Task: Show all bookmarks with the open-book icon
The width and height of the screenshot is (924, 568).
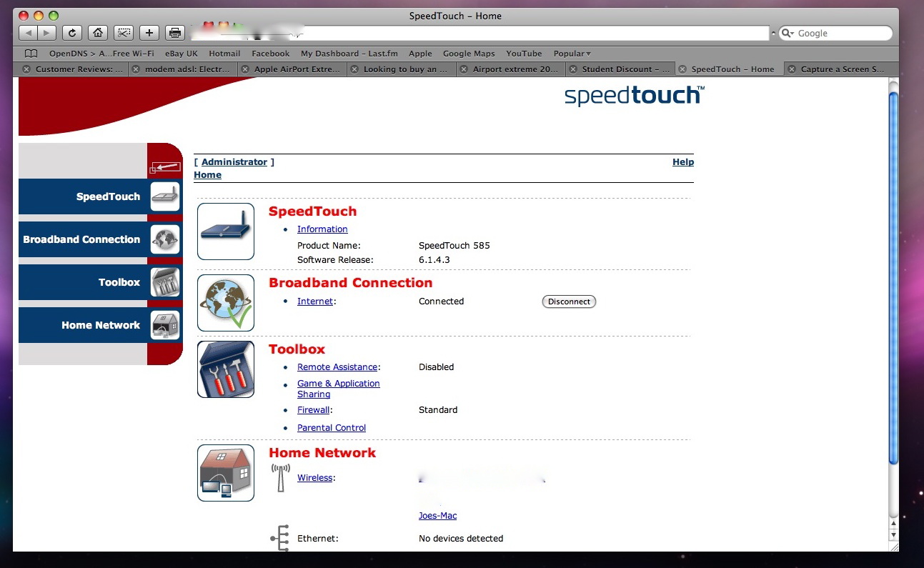Action: [31, 54]
